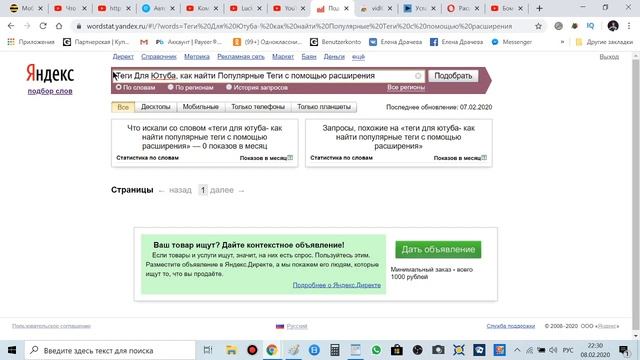Open 'Рекламная сеть' link
This screenshot has width=640, height=360.
(x=241, y=57)
